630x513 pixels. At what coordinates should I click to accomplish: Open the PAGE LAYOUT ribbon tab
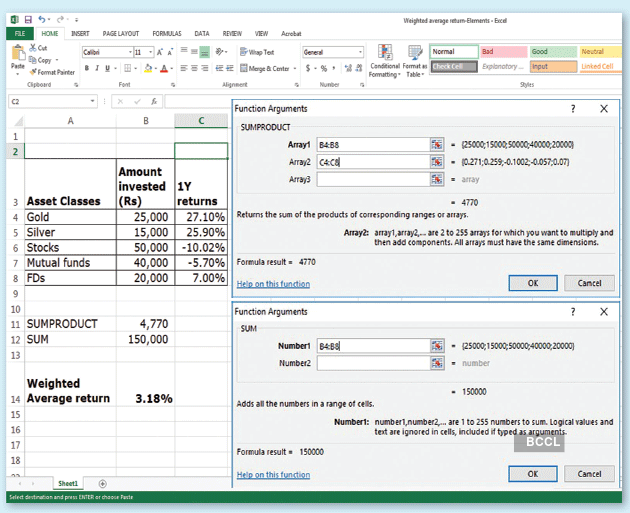coord(123,33)
